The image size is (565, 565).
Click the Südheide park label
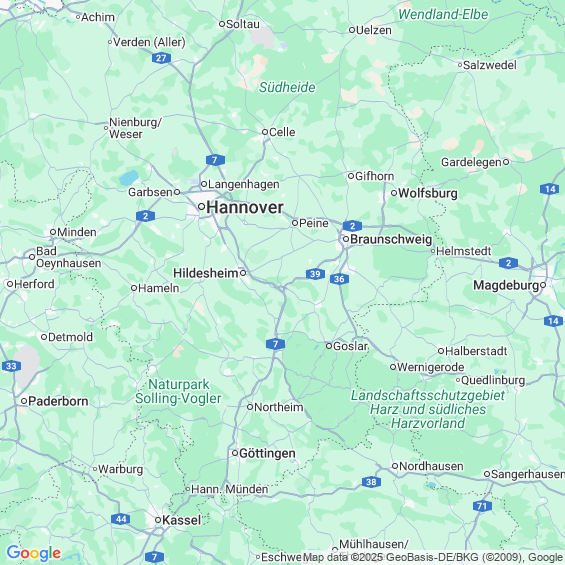point(287,87)
